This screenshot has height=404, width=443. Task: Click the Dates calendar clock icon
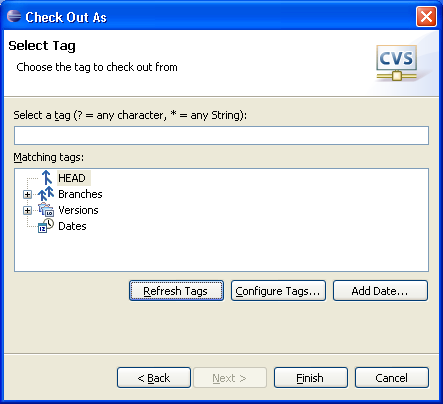46,226
